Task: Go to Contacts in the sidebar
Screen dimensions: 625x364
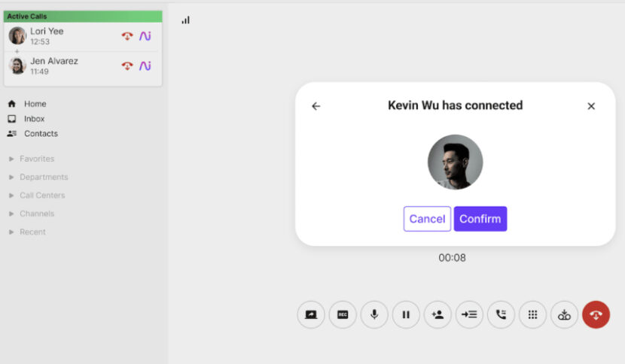Action: coord(41,134)
